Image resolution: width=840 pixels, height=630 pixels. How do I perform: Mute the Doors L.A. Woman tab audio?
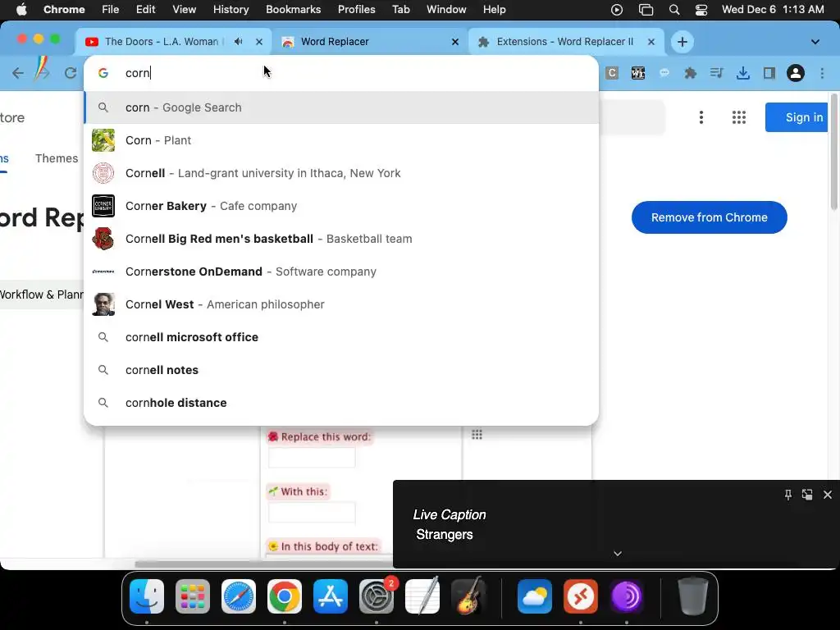click(x=239, y=42)
